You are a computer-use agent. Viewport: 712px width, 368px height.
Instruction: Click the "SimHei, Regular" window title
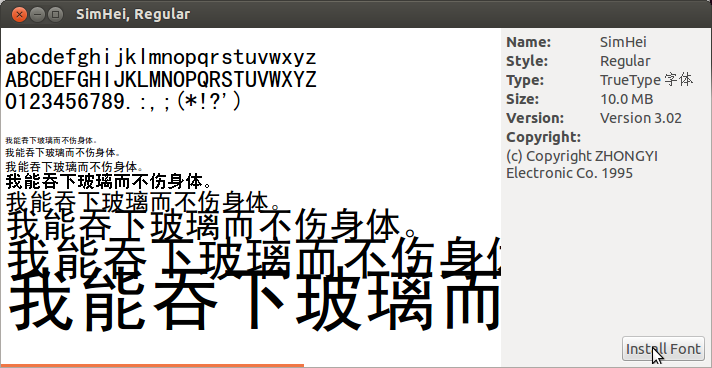click(133, 14)
